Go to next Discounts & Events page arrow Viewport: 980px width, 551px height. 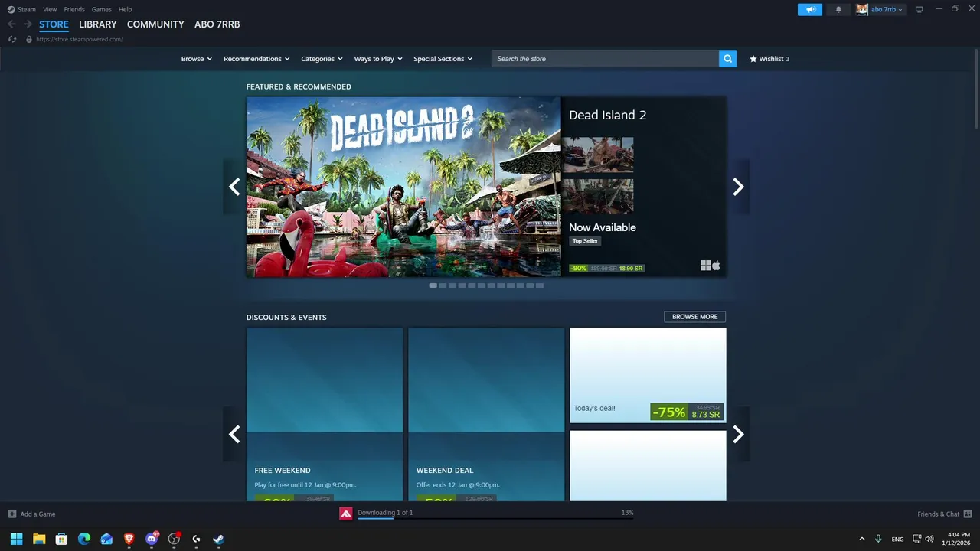(738, 434)
